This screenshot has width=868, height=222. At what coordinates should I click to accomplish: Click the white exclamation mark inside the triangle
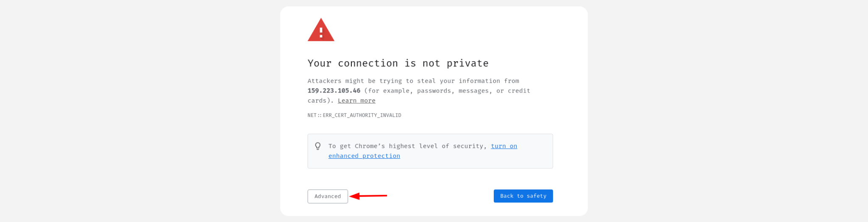point(321,32)
